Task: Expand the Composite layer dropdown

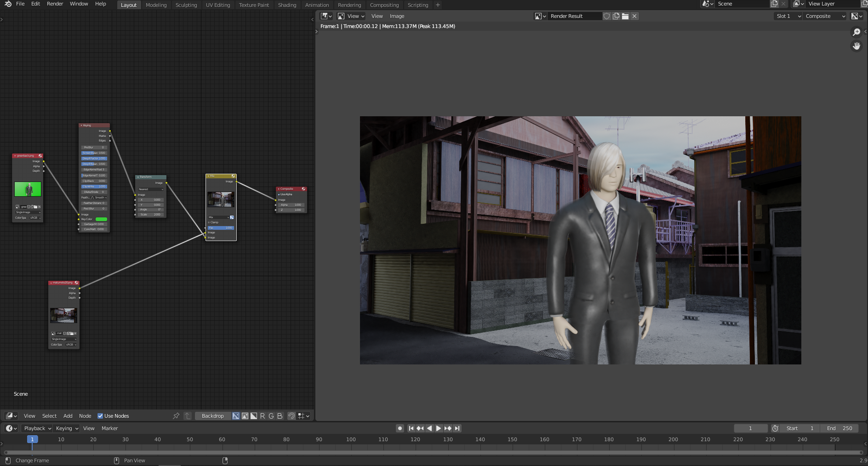Action: 825,16
